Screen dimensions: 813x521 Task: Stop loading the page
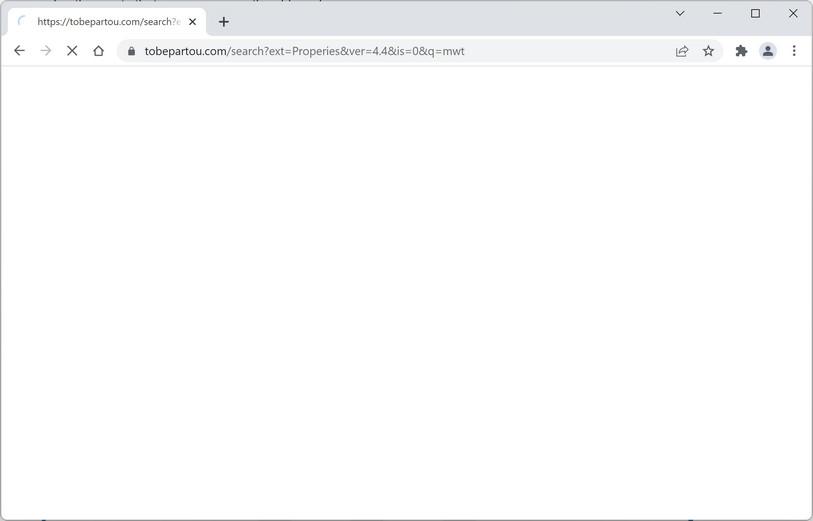tap(72, 51)
